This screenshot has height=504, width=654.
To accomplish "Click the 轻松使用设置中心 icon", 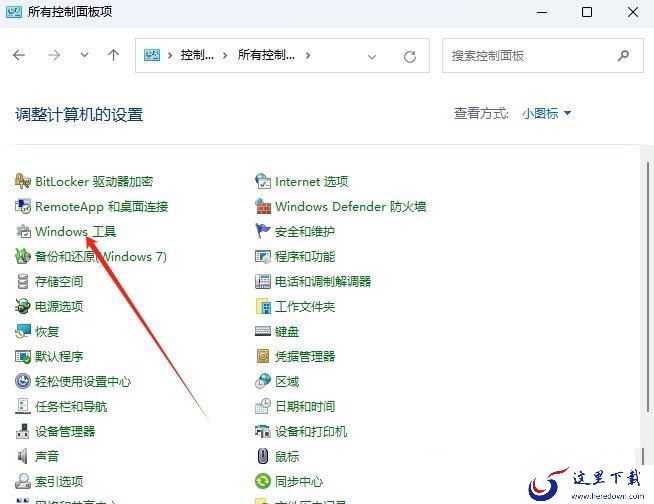I will [23, 381].
